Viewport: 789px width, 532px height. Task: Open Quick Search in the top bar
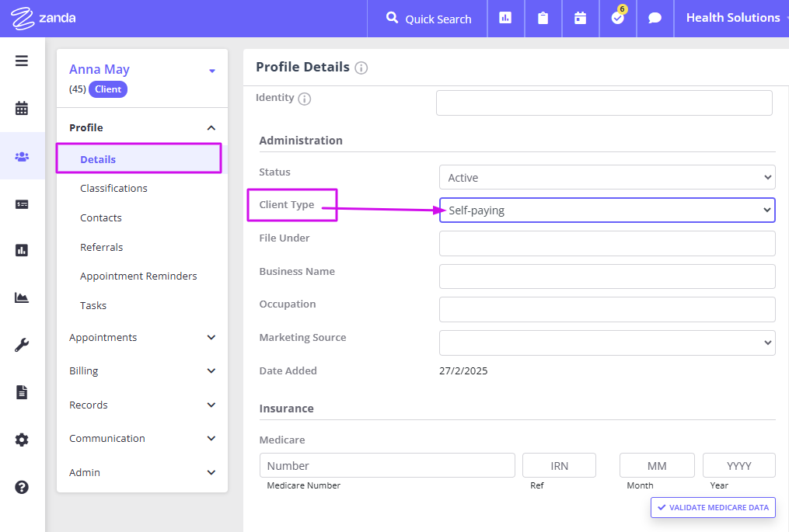(426, 17)
